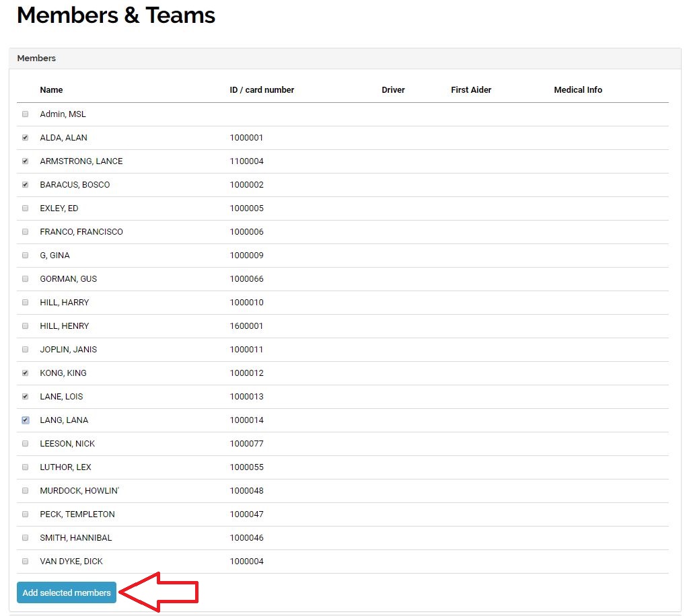The width and height of the screenshot is (685, 616).
Task: Click card number 1000009
Action: 246,256
